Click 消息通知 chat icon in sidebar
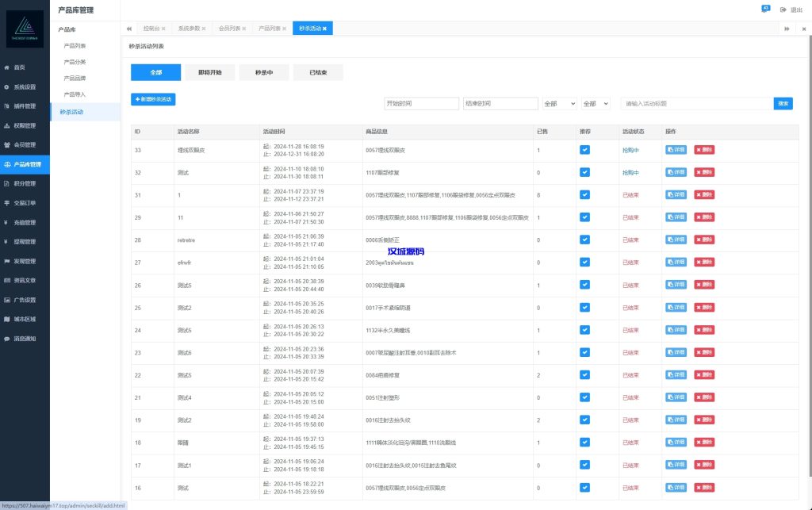This screenshot has height=510, width=812. 6,339
